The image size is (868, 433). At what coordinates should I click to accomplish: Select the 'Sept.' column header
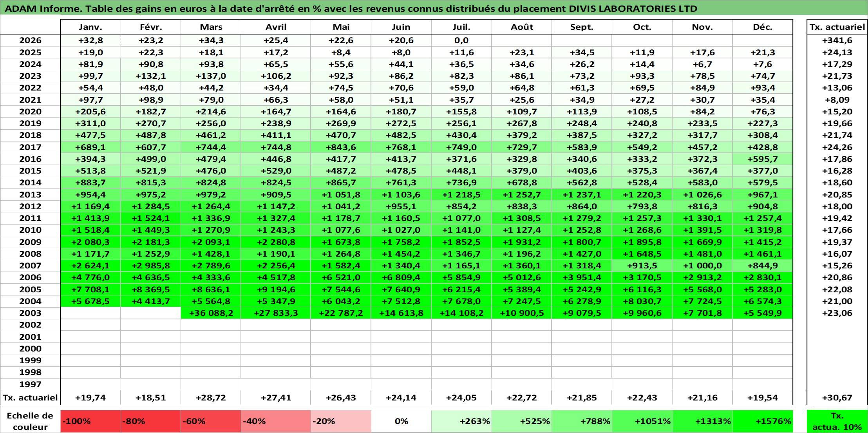tap(582, 27)
